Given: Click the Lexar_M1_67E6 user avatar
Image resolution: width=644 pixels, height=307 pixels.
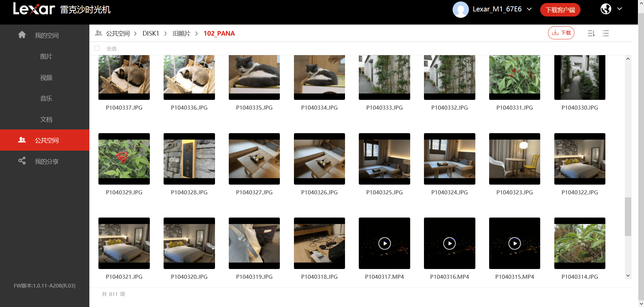Looking at the screenshot, I should point(461,9).
